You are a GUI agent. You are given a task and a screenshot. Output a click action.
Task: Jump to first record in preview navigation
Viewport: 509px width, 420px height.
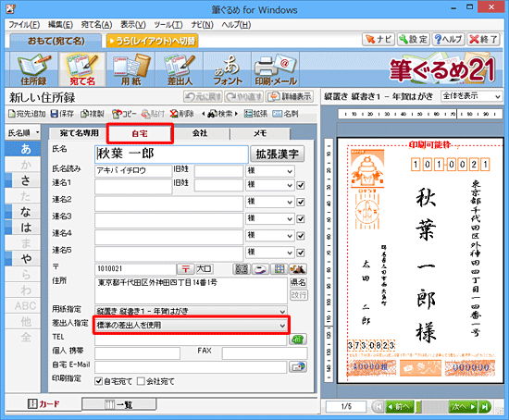tap(378, 406)
